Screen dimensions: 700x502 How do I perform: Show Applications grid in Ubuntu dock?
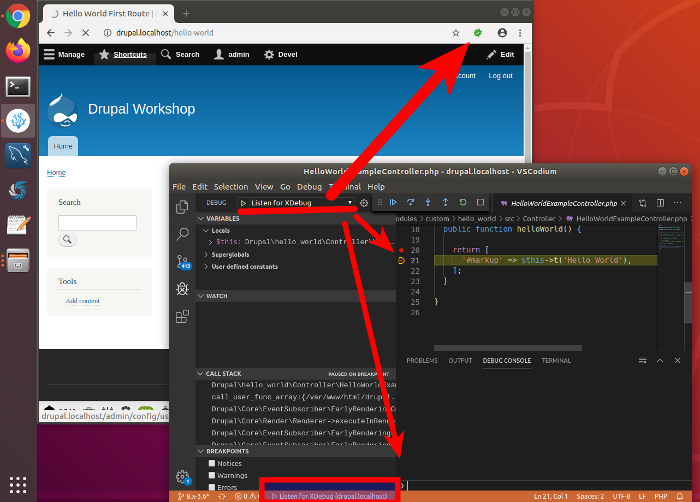click(18, 485)
